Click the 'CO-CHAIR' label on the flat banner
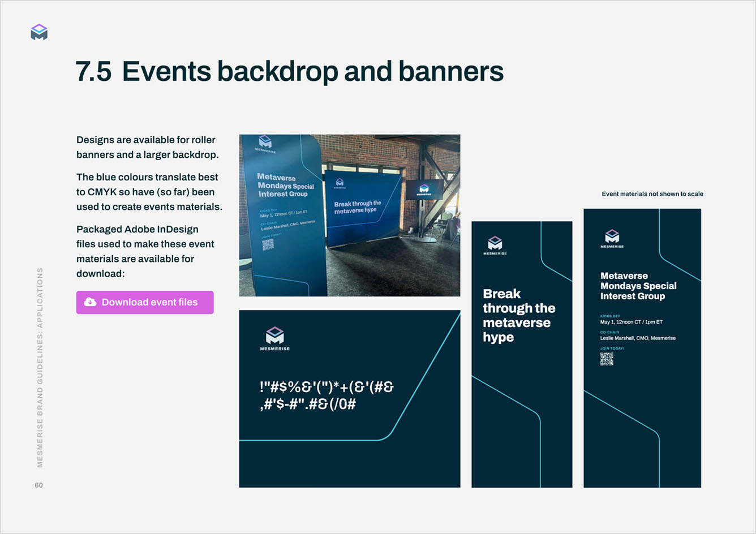Image resolution: width=756 pixels, height=534 pixels. pos(609,332)
